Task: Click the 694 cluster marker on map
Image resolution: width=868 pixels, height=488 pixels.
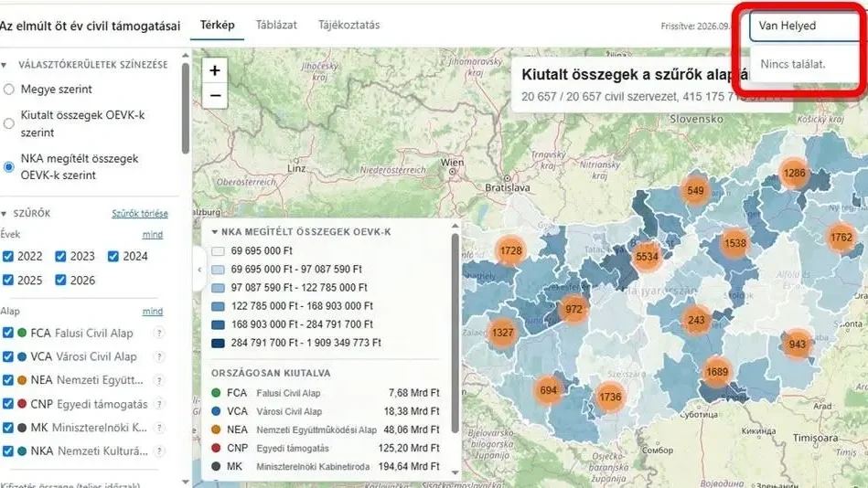Action: 548,390
